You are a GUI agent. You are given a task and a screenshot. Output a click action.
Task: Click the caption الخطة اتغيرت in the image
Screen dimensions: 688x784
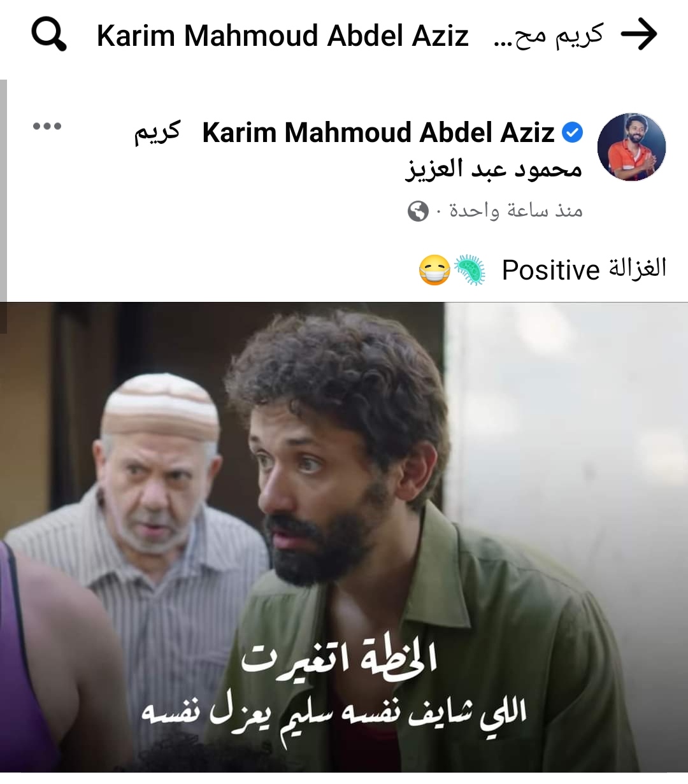339,659
